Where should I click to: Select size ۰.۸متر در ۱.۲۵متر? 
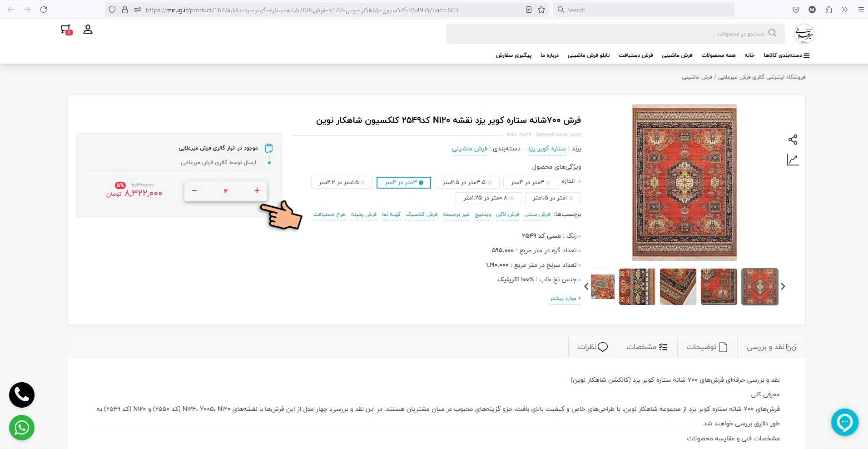(488, 198)
